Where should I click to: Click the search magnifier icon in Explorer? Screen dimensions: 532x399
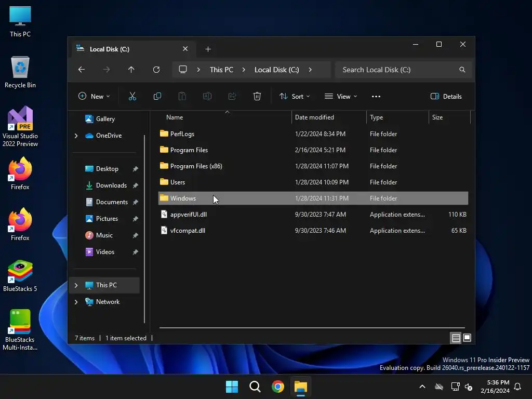point(462,70)
